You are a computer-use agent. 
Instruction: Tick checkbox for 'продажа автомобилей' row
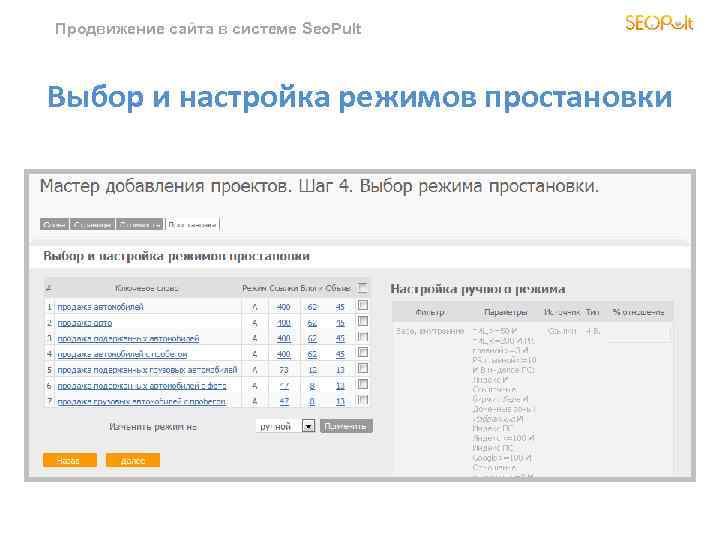coord(363,305)
